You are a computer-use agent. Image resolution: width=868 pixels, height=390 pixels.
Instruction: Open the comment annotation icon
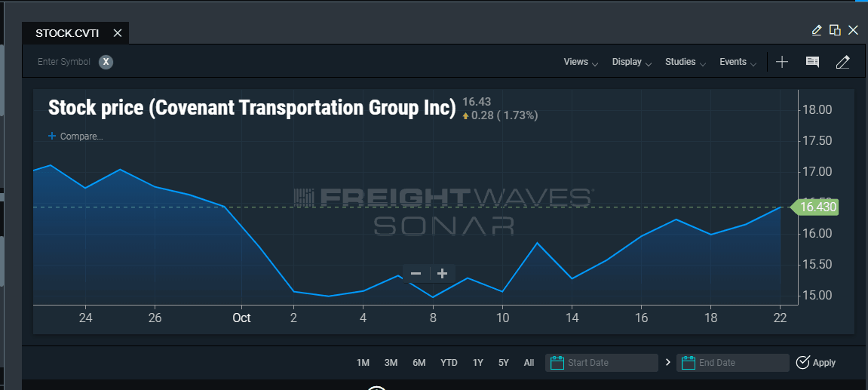(x=812, y=62)
